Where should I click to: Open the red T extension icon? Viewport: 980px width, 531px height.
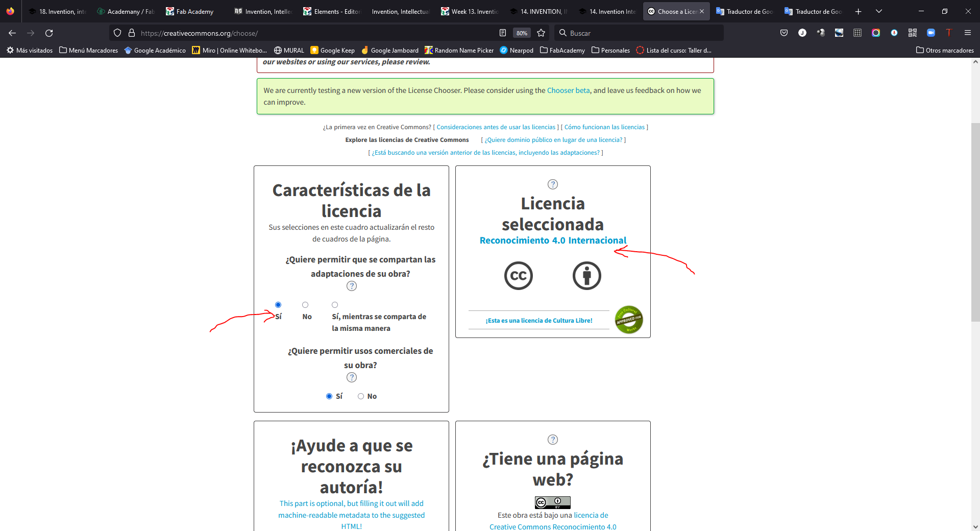click(x=949, y=33)
